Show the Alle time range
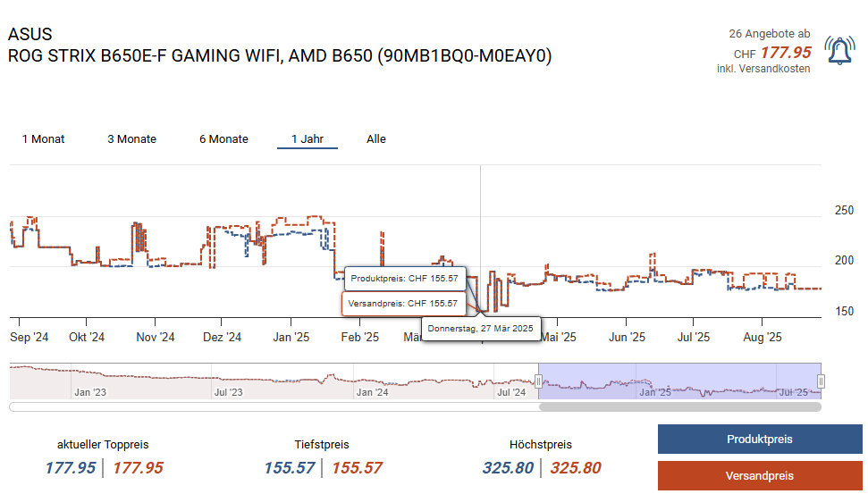 click(x=375, y=138)
